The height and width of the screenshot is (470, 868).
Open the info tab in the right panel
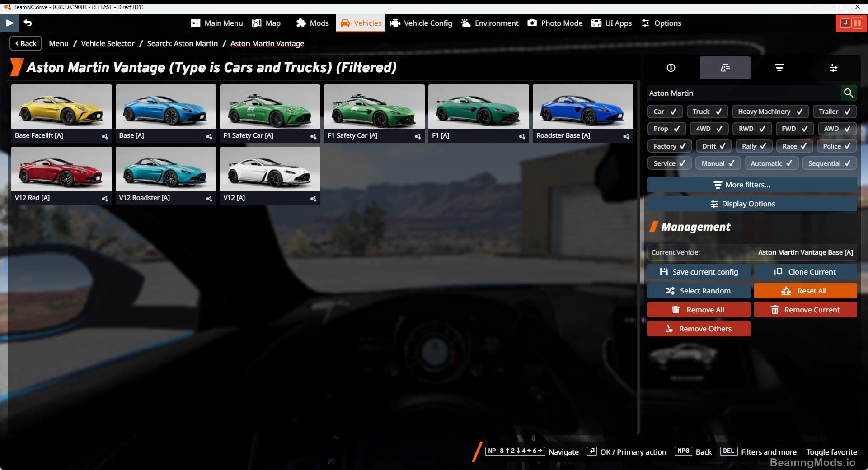tap(671, 68)
